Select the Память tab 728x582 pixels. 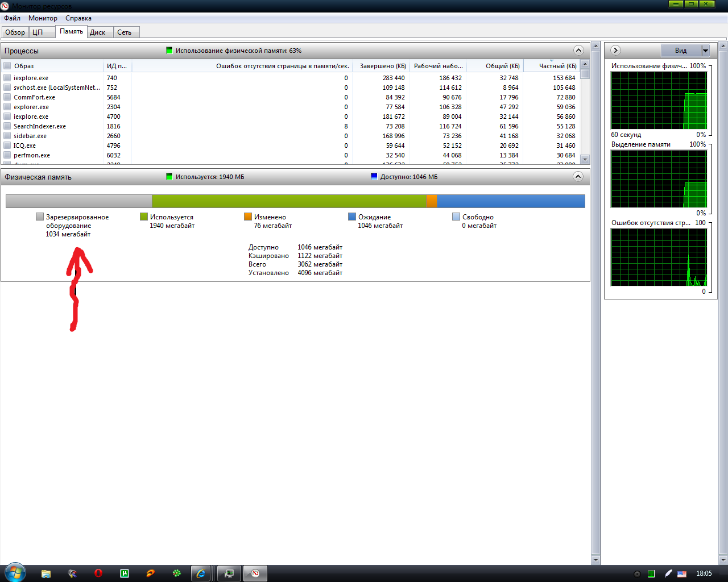71,31
